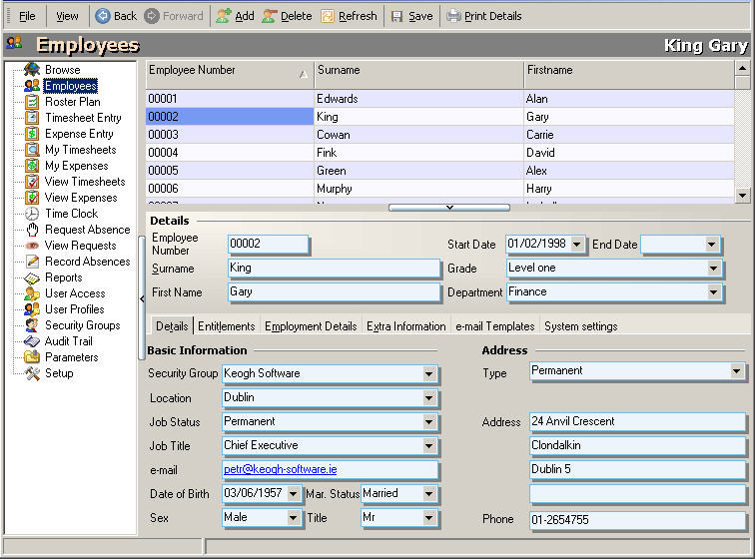Click the Delete employee icon
This screenshot has height=560, width=756.
point(269,16)
